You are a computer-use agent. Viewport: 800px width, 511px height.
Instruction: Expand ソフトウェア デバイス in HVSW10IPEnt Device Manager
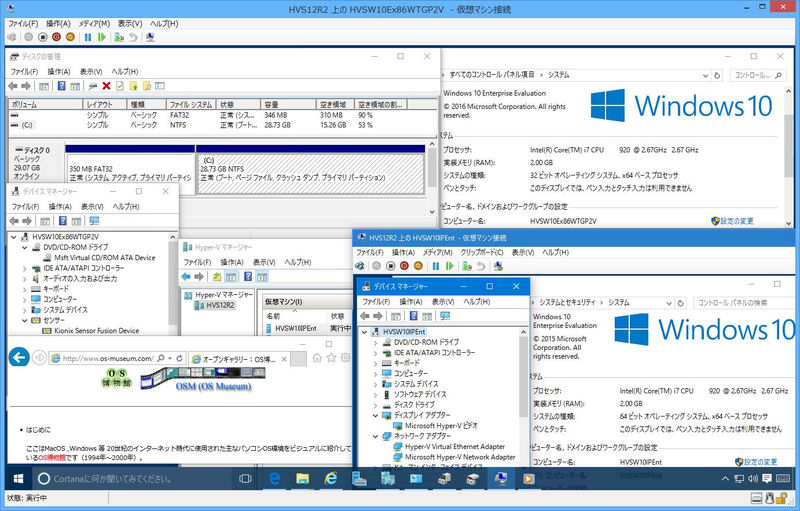[x=376, y=395]
